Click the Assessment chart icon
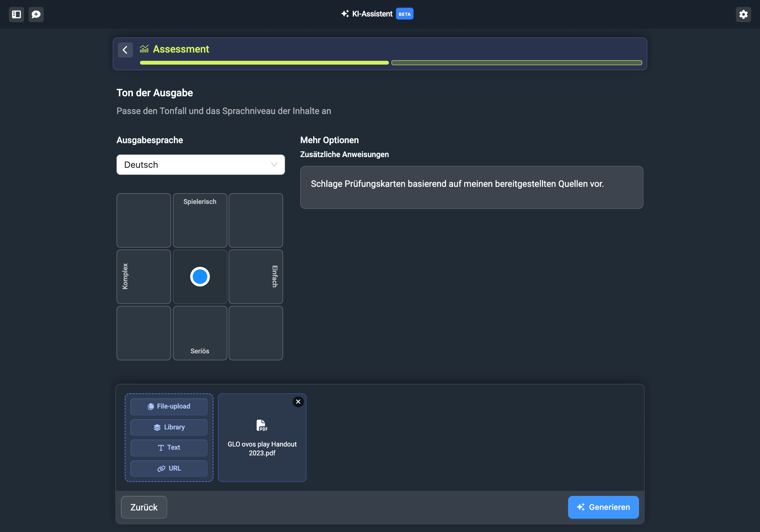760x532 pixels. (x=144, y=49)
